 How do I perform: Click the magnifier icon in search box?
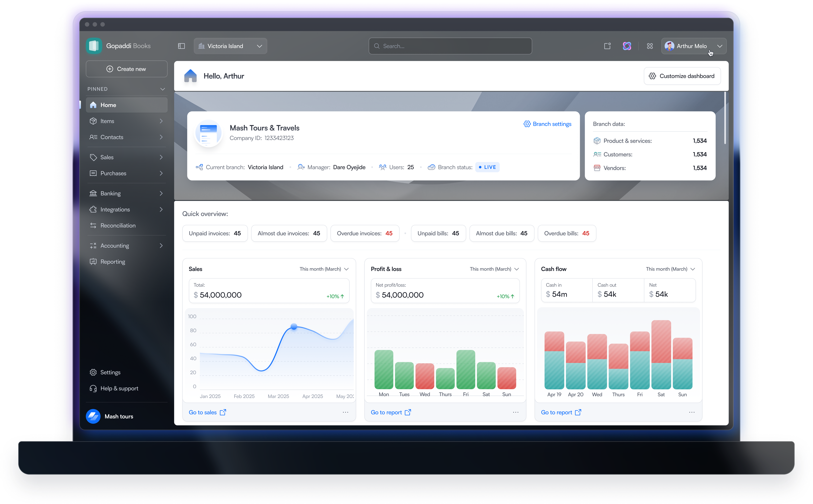(377, 46)
